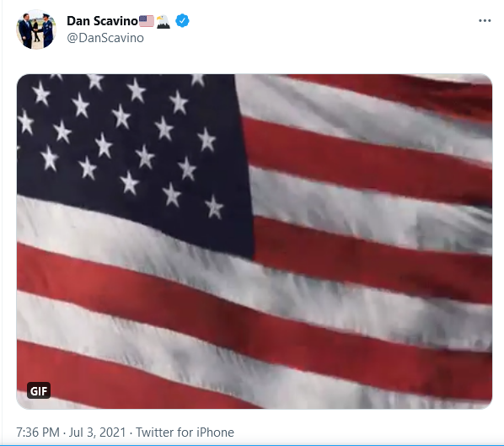Open the Twitter for iPhone source link

tap(185, 433)
